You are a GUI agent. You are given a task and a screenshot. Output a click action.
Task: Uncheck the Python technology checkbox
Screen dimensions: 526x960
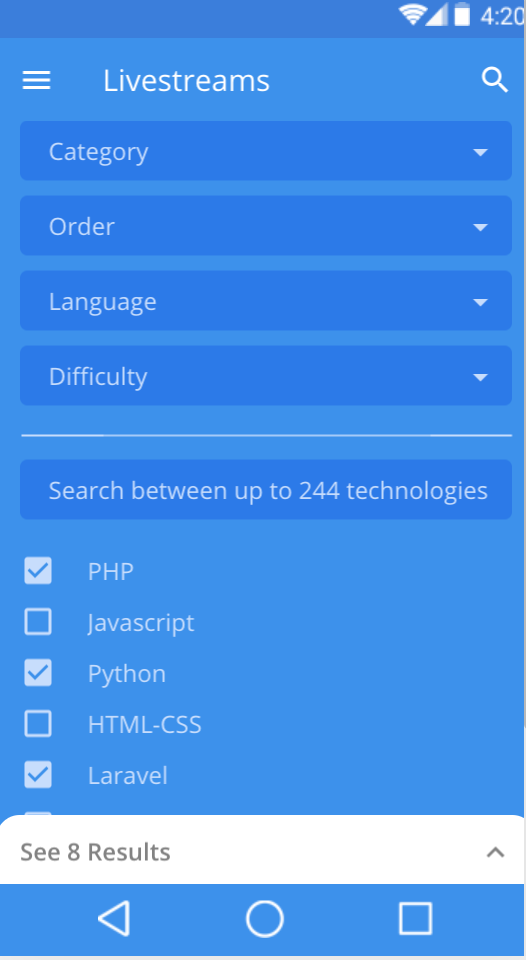(38, 673)
